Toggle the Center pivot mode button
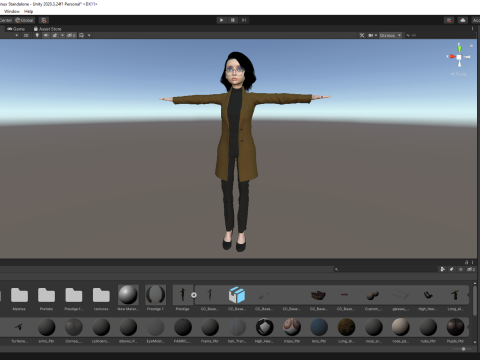This screenshot has width=480, height=360. point(6,20)
